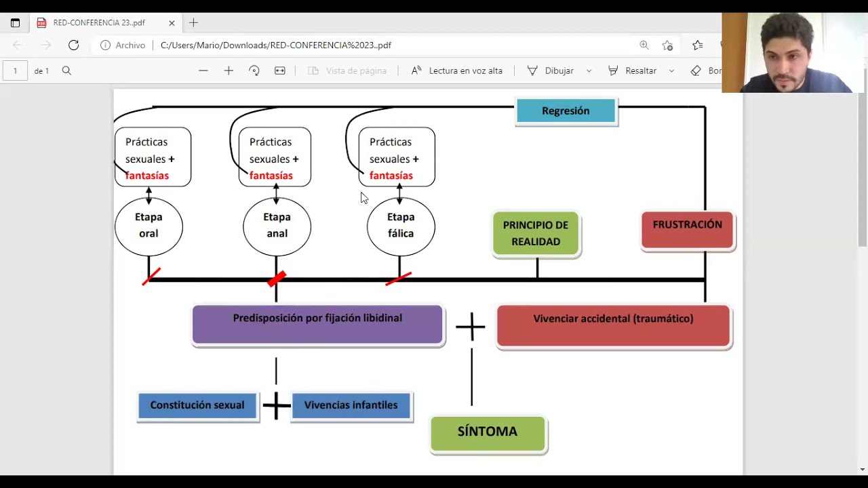Go forward to the next page

coord(45,45)
